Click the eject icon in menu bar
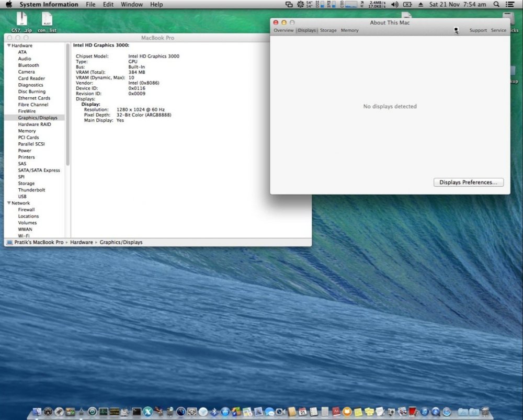 click(420, 4)
